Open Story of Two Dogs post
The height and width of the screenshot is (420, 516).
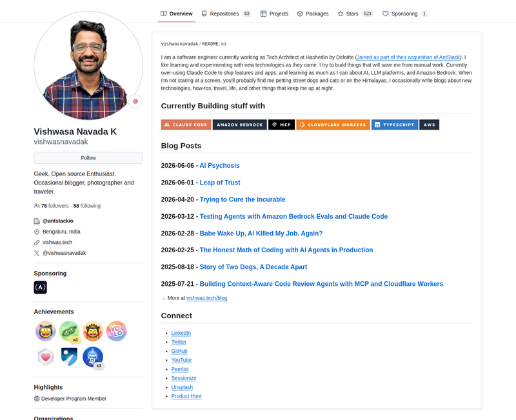click(253, 267)
